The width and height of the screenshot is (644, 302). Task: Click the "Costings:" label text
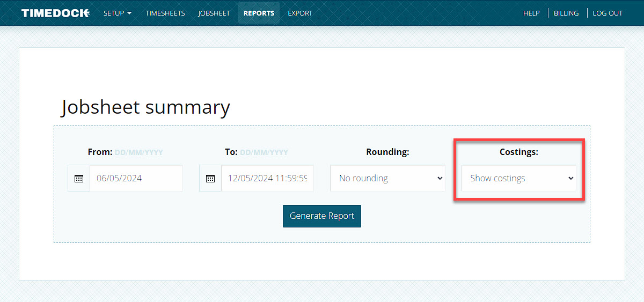pos(518,152)
